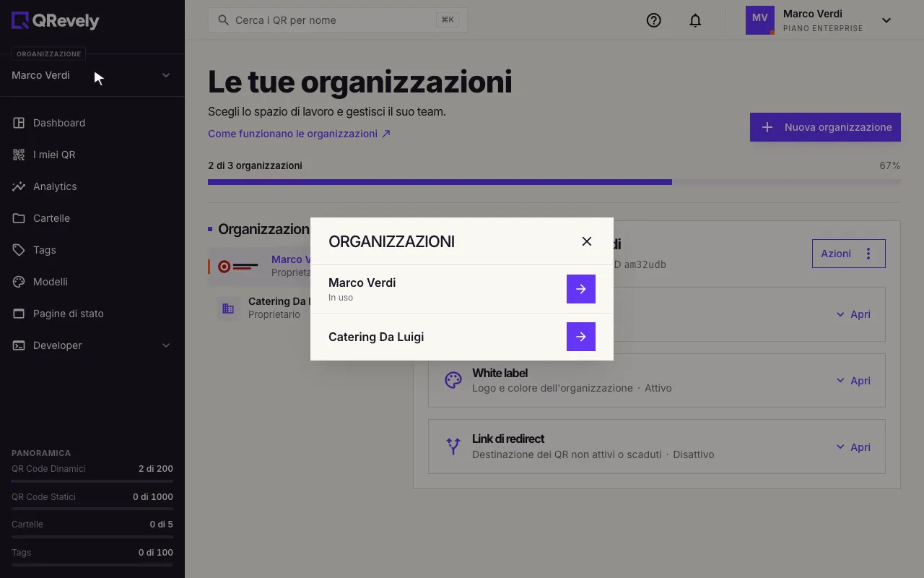Click the Cartelle folder icon
The image size is (924, 578).
pos(19,218)
